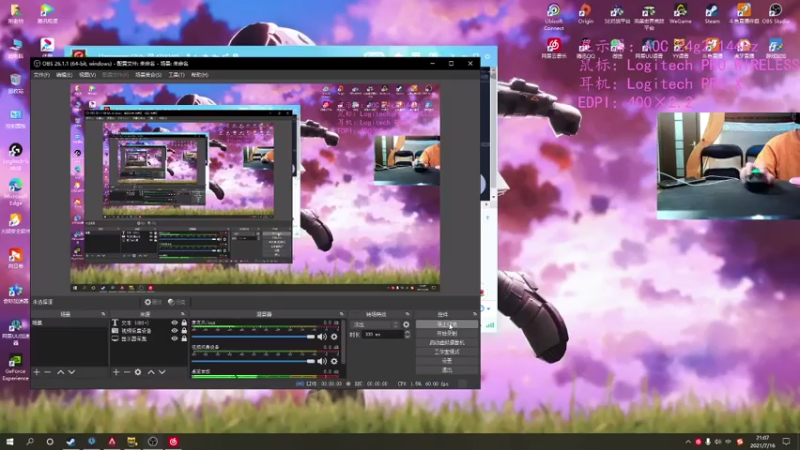Open the 帮助(H) menu in OBS
The width and height of the screenshot is (800, 450).
point(199,75)
